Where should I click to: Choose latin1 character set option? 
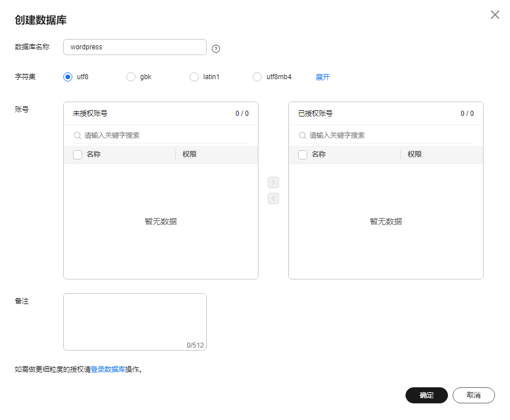194,77
